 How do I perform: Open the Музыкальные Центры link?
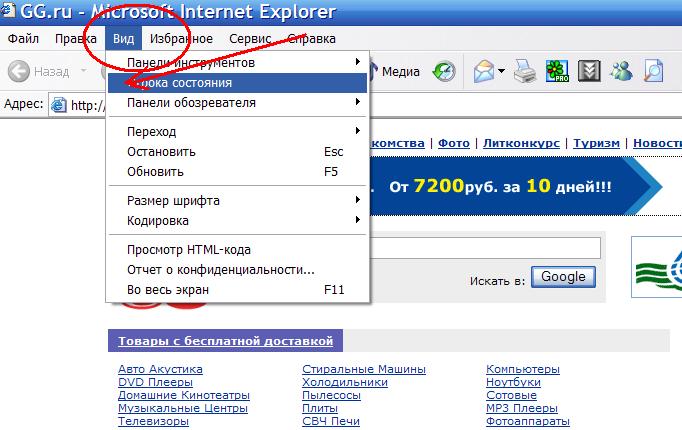[183, 408]
